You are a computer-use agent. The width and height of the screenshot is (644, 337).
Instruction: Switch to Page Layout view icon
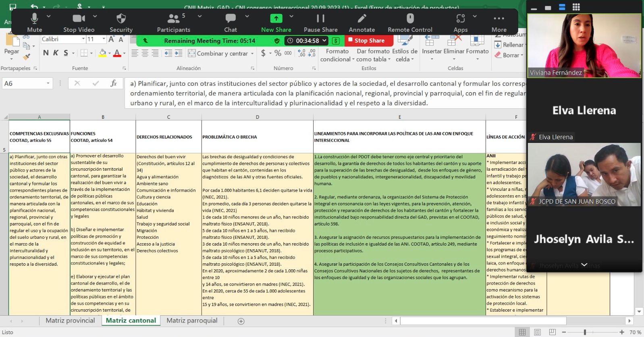(537, 332)
